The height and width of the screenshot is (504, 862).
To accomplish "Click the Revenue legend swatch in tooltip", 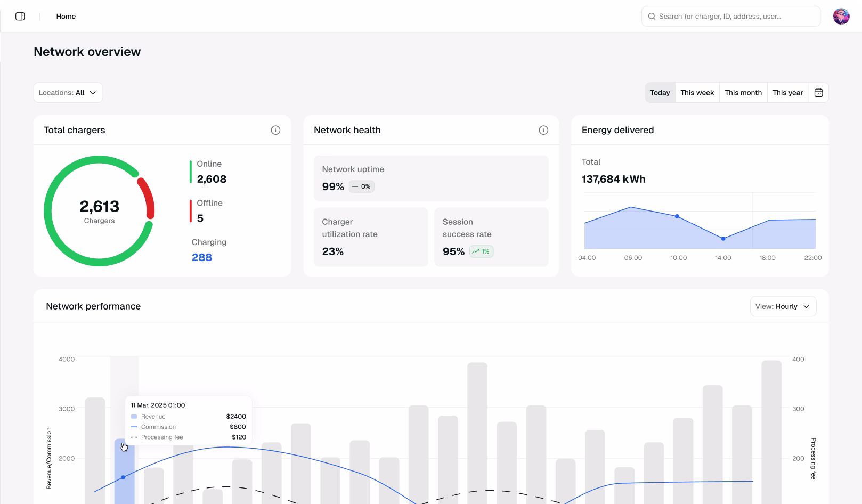I will click(x=134, y=417).
